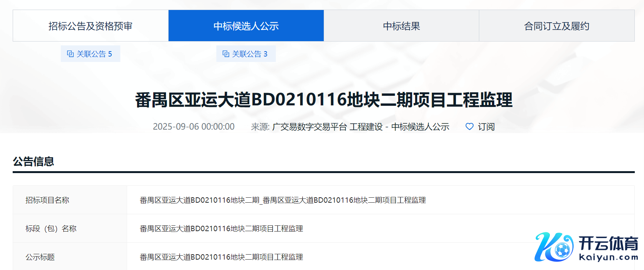
Task: Click the heart icon next to 订阅
Action: (469, 127)
